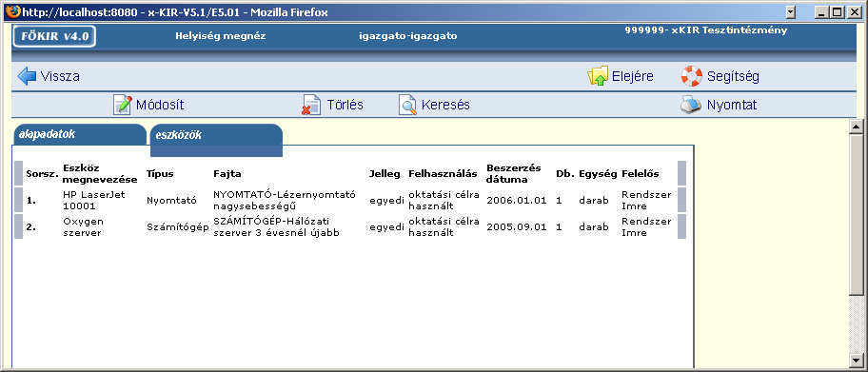Image resolution: width=868 pixels, height=372 pixels.
Task: Click 'egyedi' in the HP LaserJet row
Action: tap(387, 201)
